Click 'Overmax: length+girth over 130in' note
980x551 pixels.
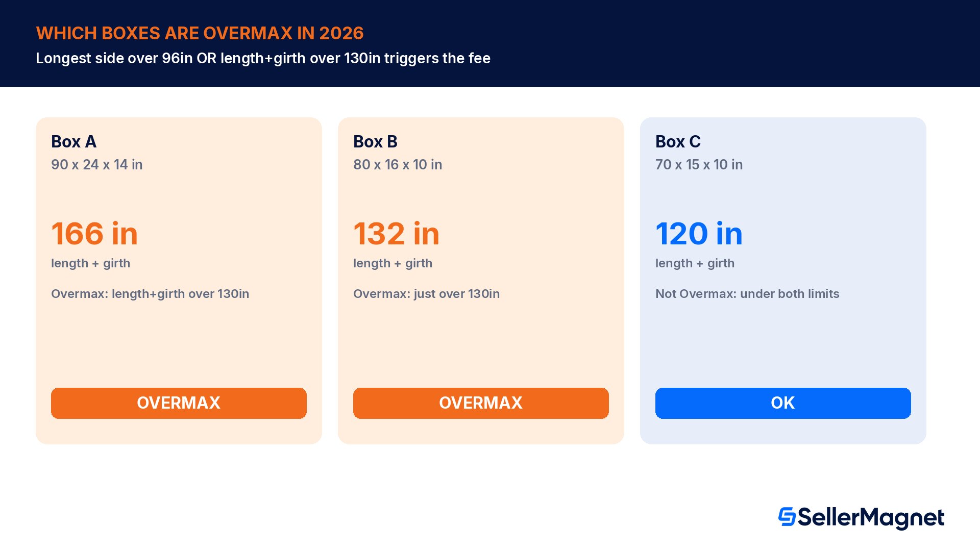pos(150,294)
